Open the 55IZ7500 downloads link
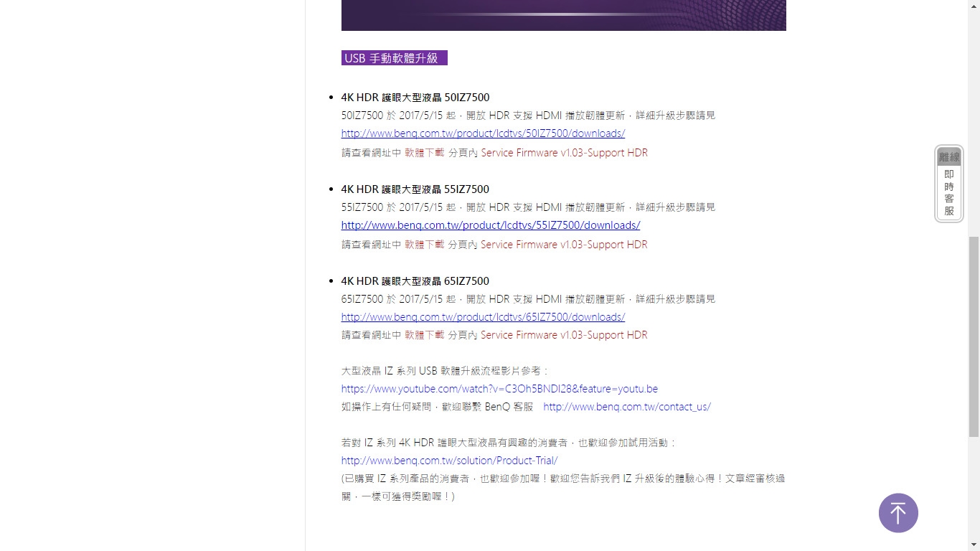980x551 pixels. tap(491, 225)
